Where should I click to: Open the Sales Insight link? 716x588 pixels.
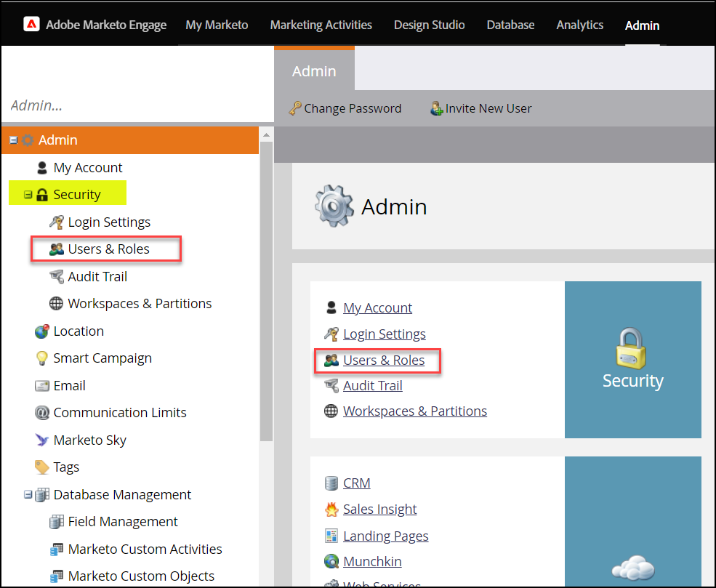(x=379, y=510)
